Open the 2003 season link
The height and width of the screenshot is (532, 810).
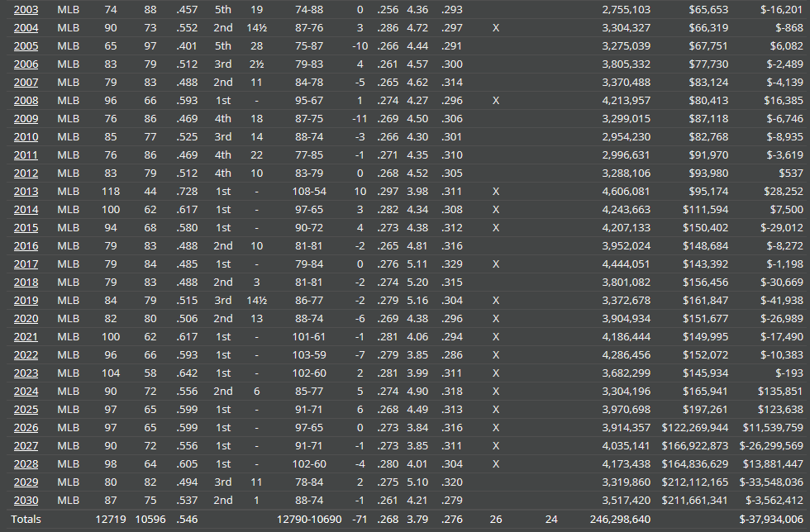(x=26, y=9)
